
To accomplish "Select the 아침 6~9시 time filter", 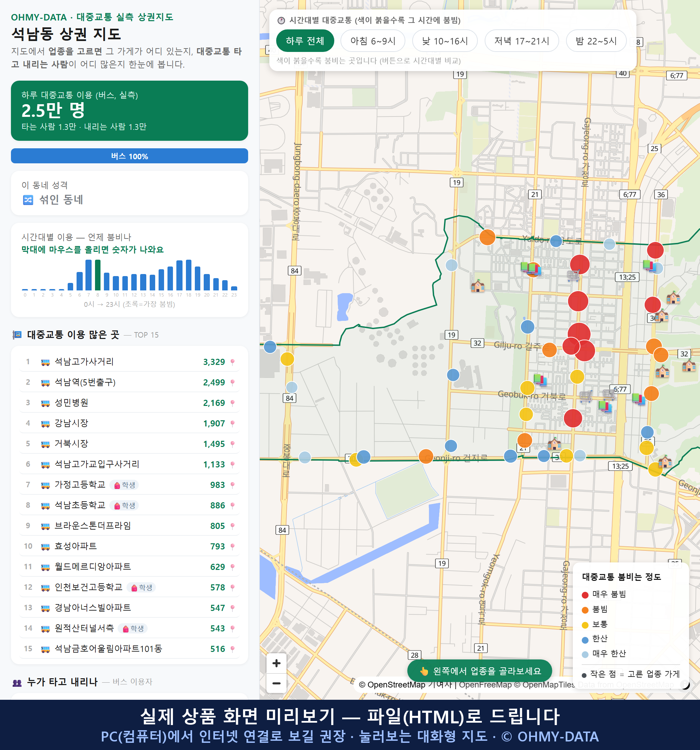I will [x=373, y=41].
